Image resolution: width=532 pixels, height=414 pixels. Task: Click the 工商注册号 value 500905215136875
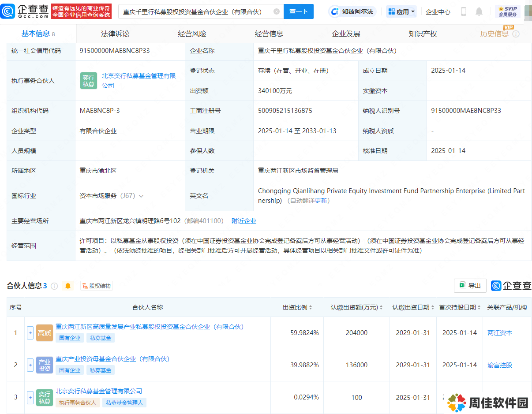click(x=285, y=111)
